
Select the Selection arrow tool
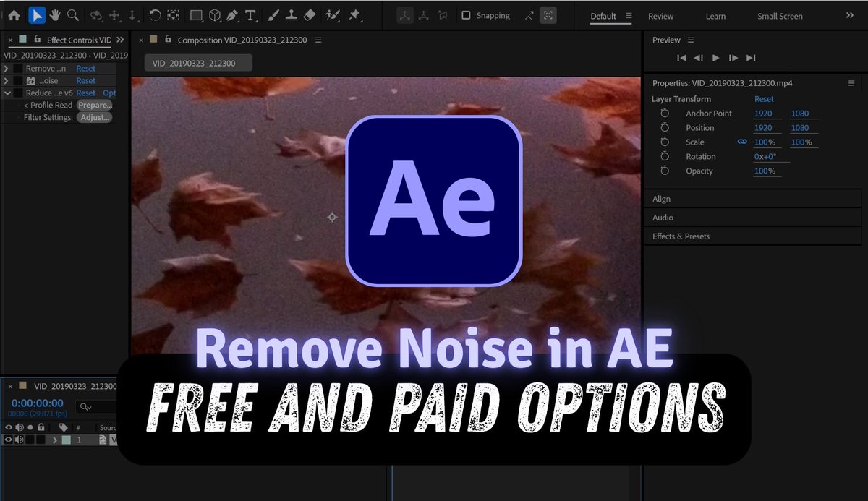point(36,14)
